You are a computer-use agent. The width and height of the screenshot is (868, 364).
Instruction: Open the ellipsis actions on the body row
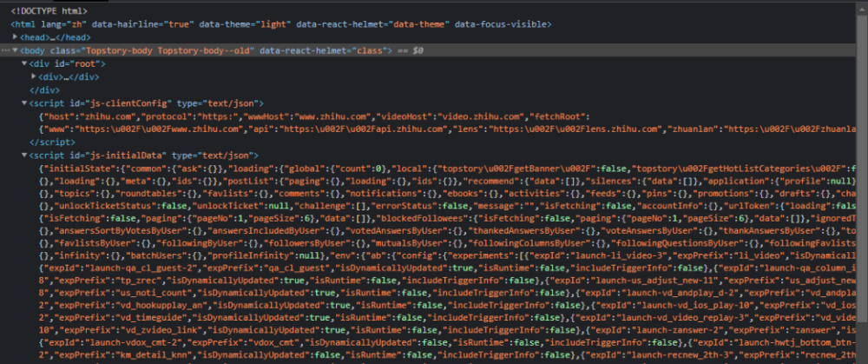5,50
